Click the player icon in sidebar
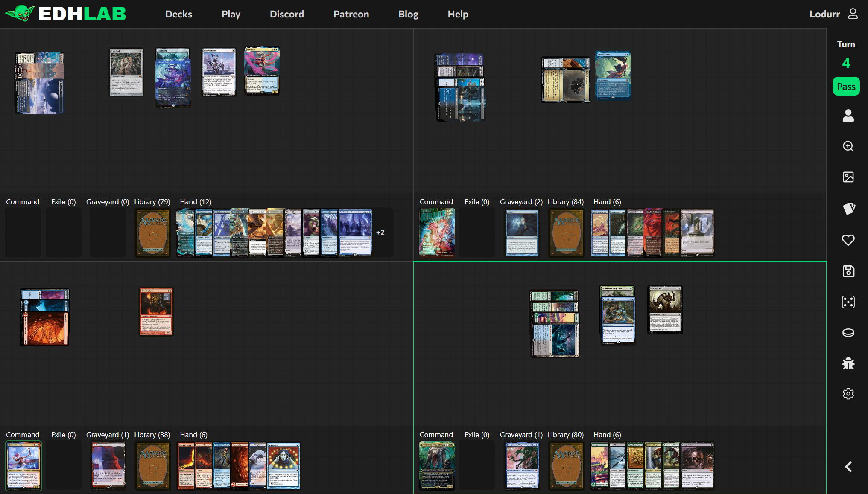 848,116
